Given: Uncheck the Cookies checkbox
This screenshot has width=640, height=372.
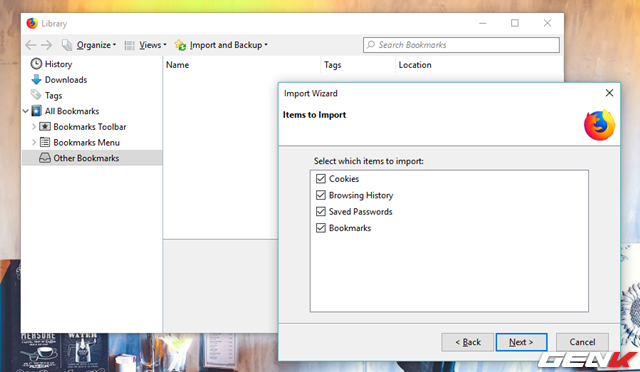Looking at the screenshot, I should 321,179.
